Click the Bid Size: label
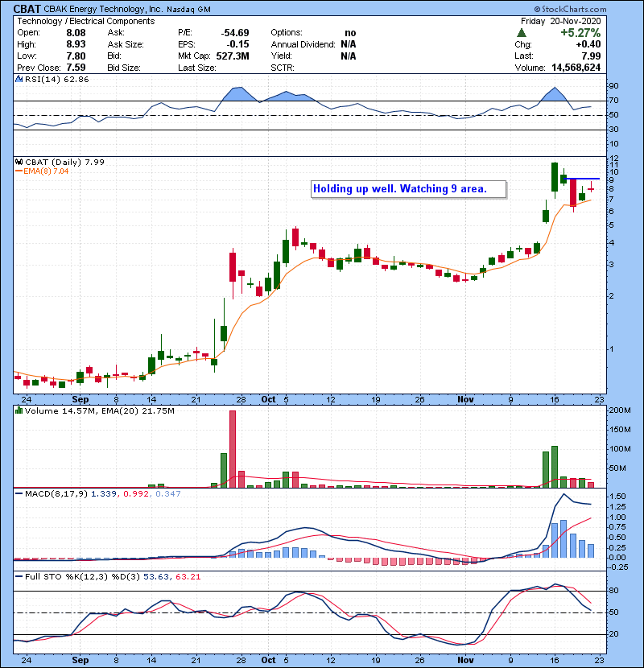This screenshot has height=668, width=644. coord(124,68)
